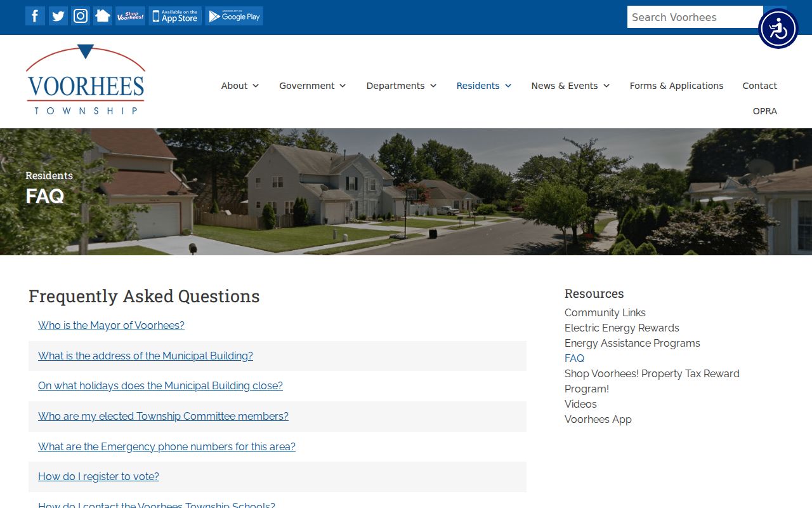Open the Emergency phone numbers question
The image size is (812, 508).
pos(167,446)
